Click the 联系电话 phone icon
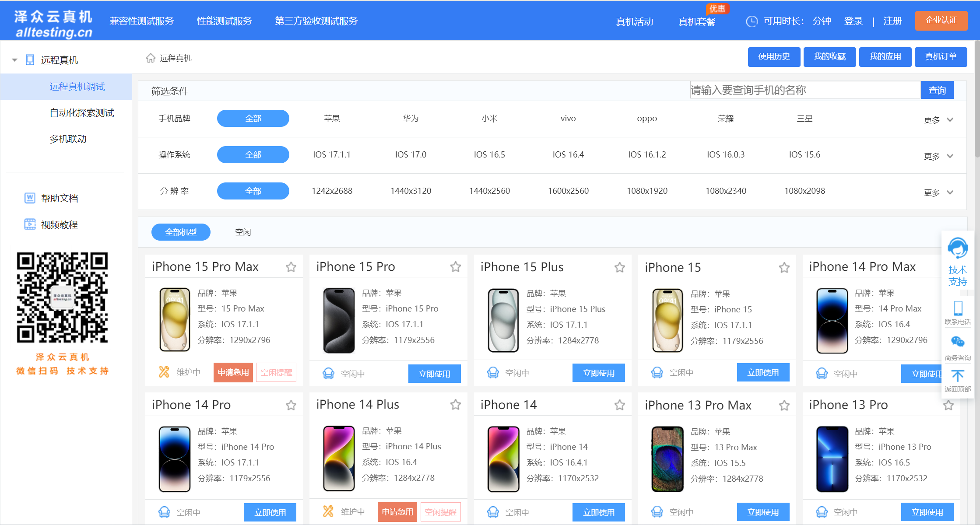Screen dimensions: 980x525 point(958,308)
